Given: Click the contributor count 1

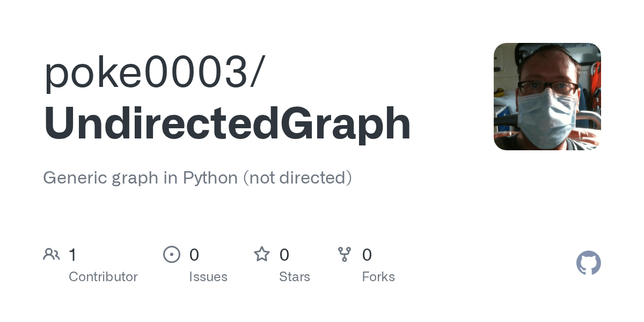Looking at the screenshot, I should coord(72,255).
